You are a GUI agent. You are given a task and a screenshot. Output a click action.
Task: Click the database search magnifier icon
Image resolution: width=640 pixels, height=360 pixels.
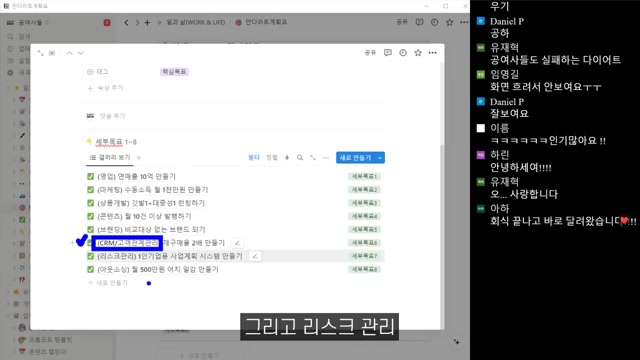(300, 158)
